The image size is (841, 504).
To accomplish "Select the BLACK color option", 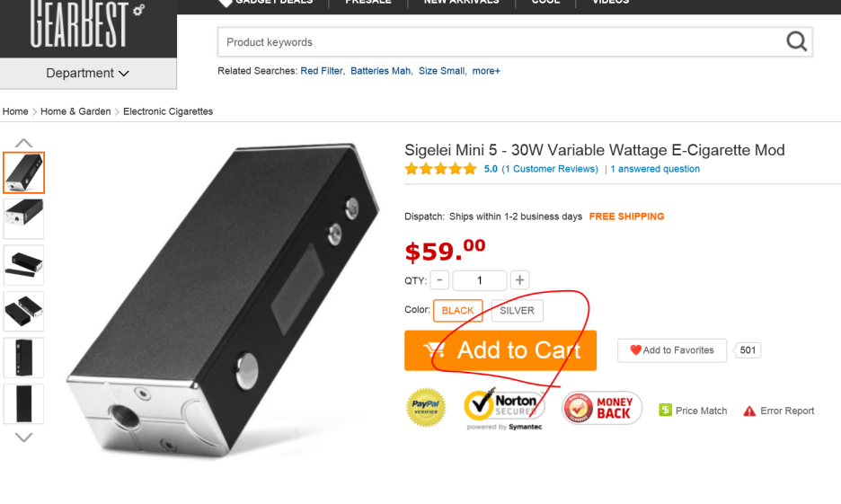I will [x=457, y=311].
